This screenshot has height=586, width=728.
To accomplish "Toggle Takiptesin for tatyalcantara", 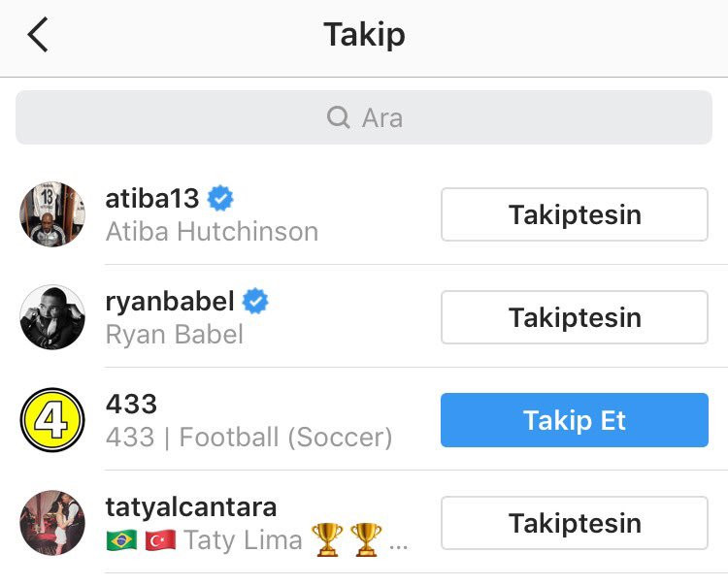I will click(575, 523).
